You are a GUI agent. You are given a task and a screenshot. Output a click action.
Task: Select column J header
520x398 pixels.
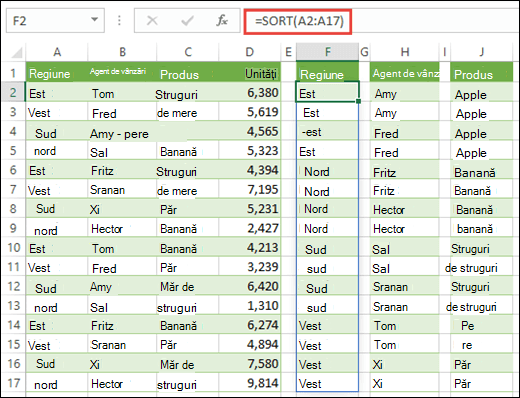(482, 52)
